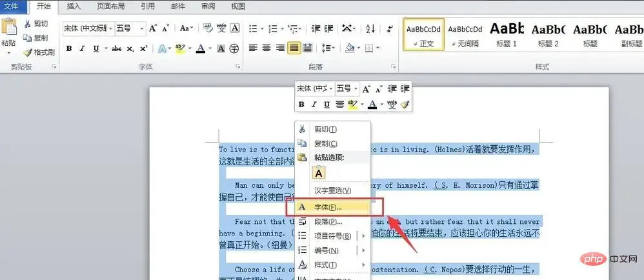This screenshot has width=644, height=280.
Task: Apply the Heading 2 (标题 2) style
Action: coord(548,34)
